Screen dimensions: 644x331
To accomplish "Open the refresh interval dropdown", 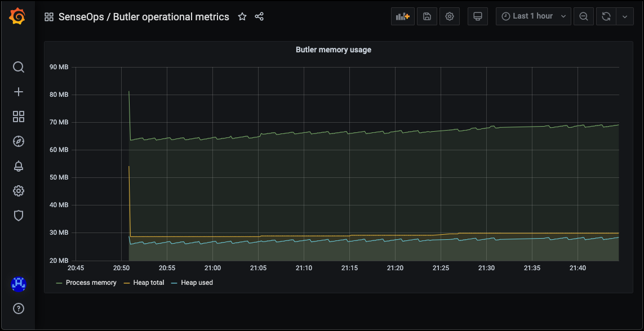I will (x=624, y=16).
